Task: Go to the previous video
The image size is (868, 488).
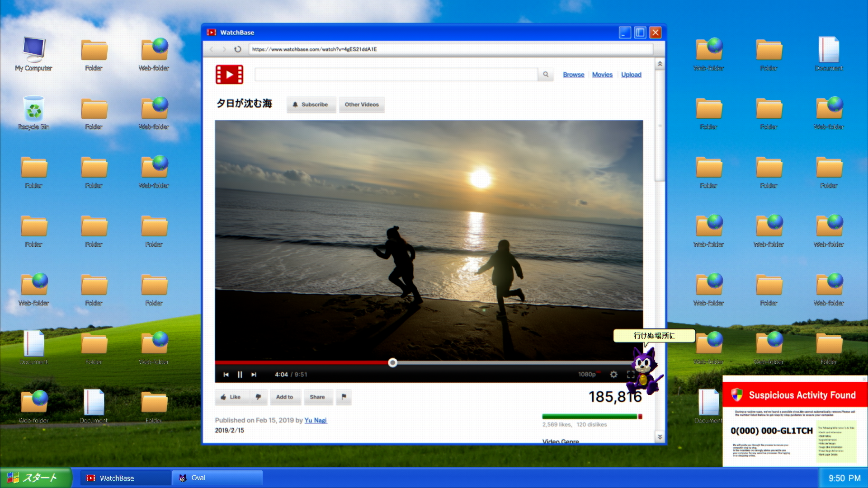Action: [226, 375]
